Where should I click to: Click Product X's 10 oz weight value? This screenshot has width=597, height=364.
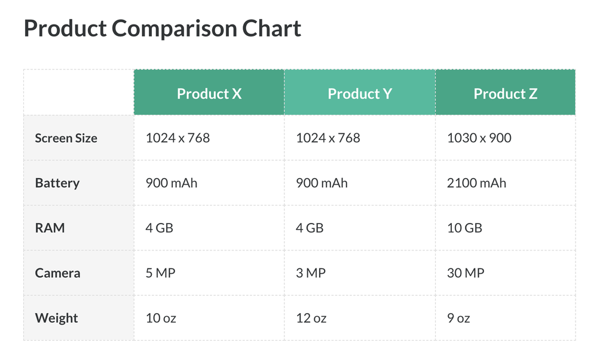pyautogui.click(x=161, y=318)
